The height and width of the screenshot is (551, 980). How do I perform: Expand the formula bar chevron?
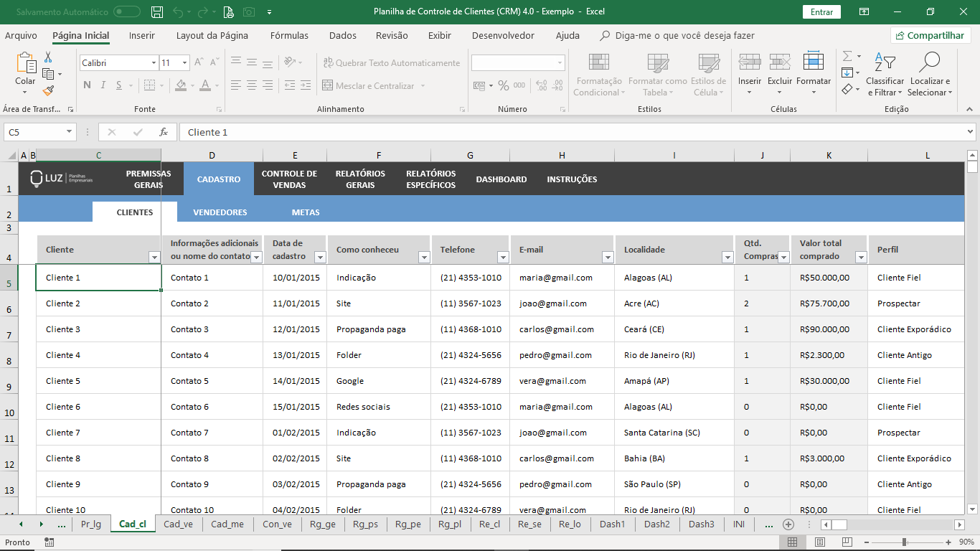tap(971, 132)
